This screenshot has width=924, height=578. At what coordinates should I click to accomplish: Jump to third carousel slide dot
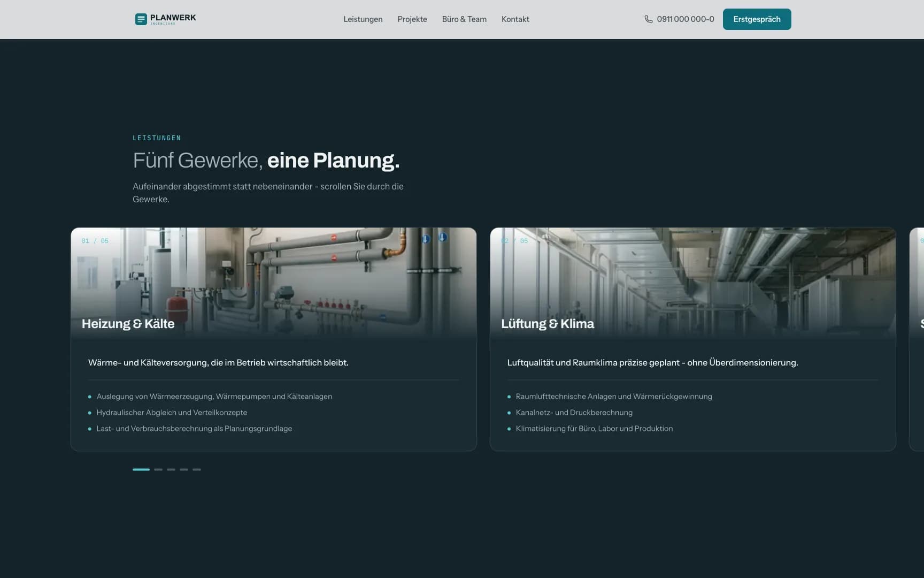(x=171, y=469)
